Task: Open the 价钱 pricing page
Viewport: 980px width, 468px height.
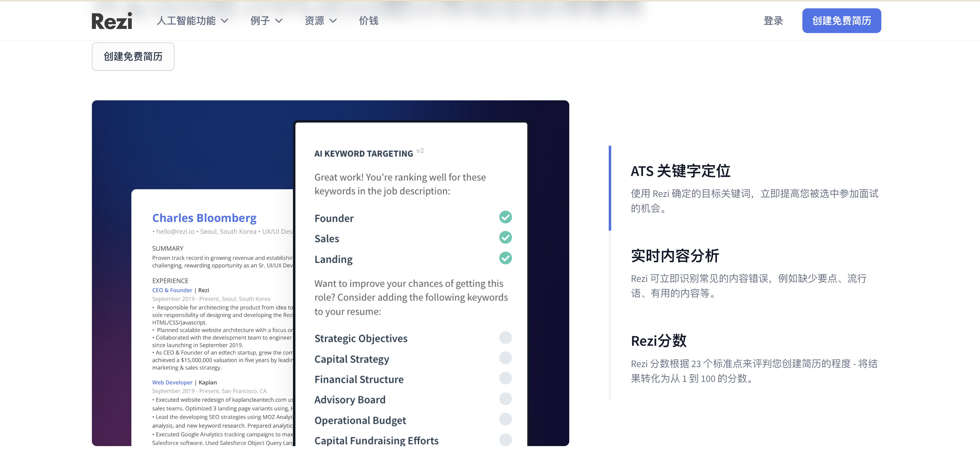Action: pyautogui.click(x=368, y=21)
